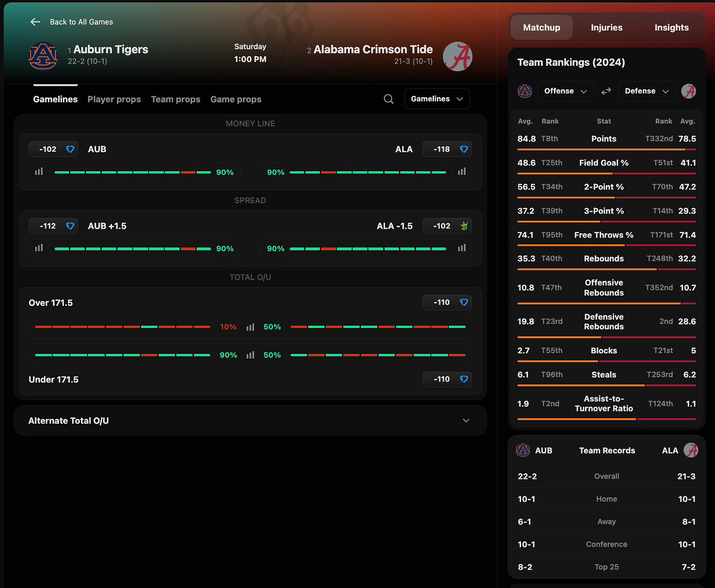This screenshot has height=588, width=715.
Task: Click the shield icon on Over 171.5 odds
Action: (464, 302)
